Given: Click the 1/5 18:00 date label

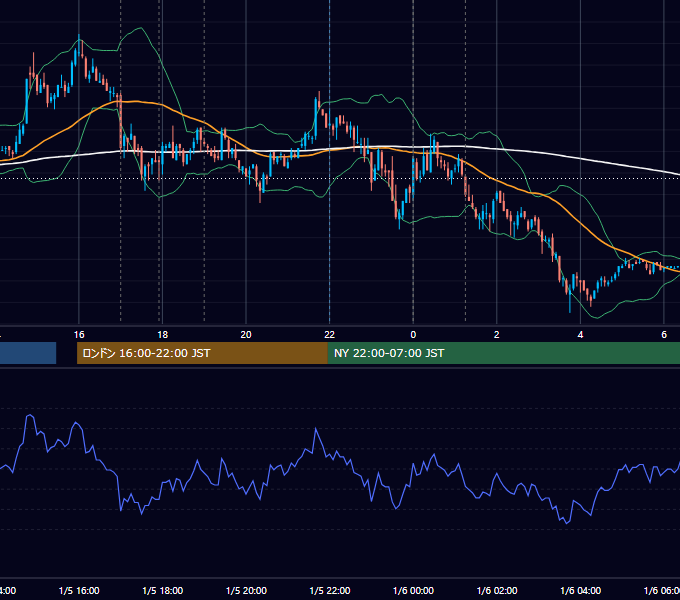Looking at the screenshot, I should (x=163, y=590).
